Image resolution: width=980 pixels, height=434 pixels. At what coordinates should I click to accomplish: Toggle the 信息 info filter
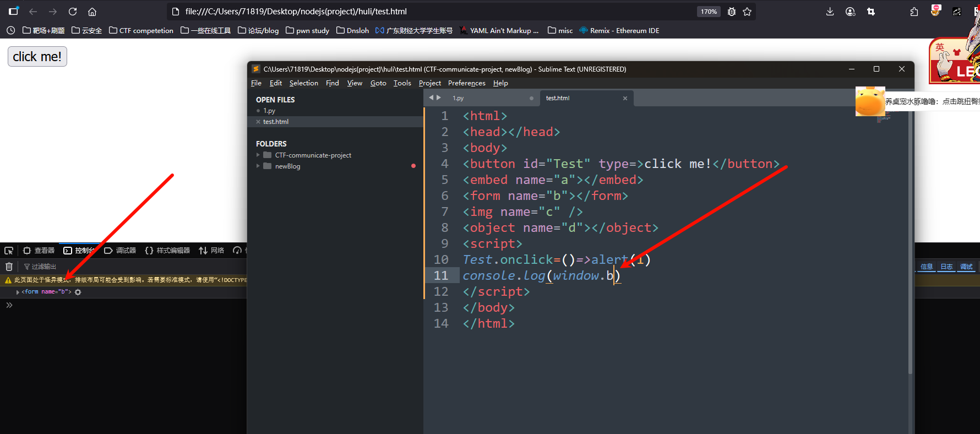click(927, 267)
